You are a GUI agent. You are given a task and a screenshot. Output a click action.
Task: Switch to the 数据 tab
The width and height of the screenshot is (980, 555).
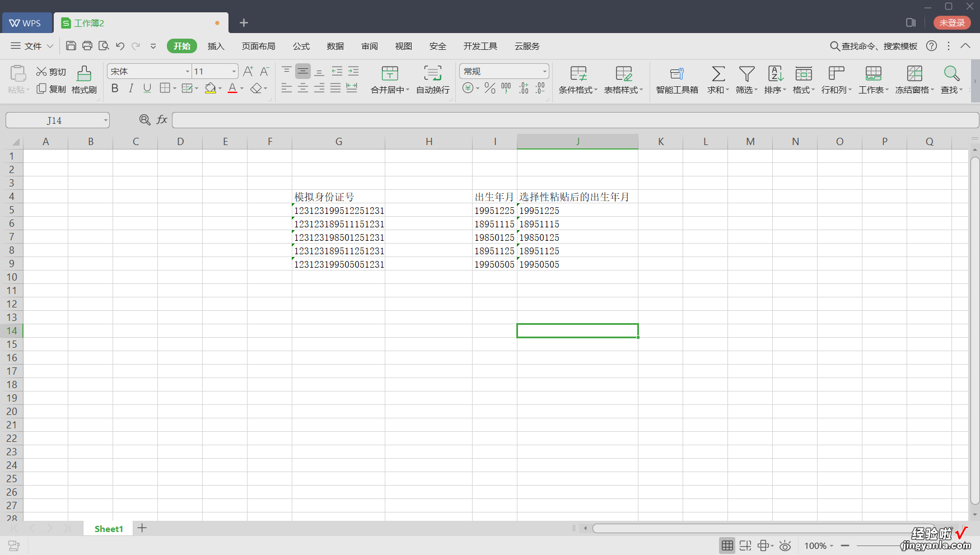(x=335, y=46)
